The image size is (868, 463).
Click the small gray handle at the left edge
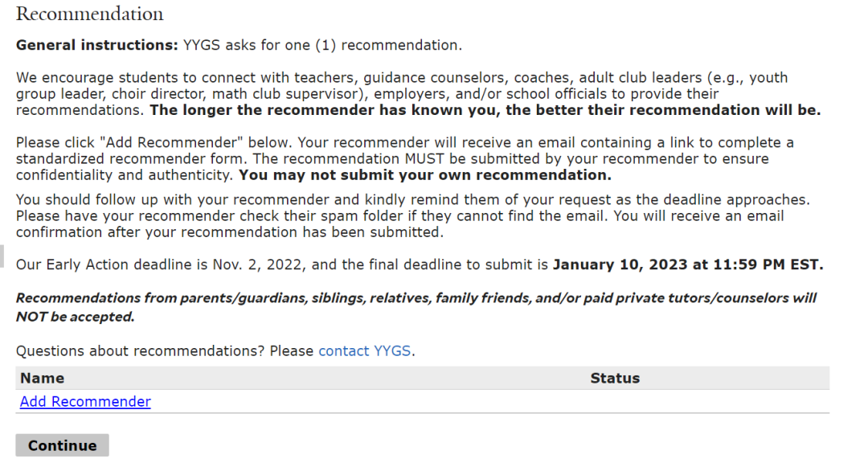point(2,256)
